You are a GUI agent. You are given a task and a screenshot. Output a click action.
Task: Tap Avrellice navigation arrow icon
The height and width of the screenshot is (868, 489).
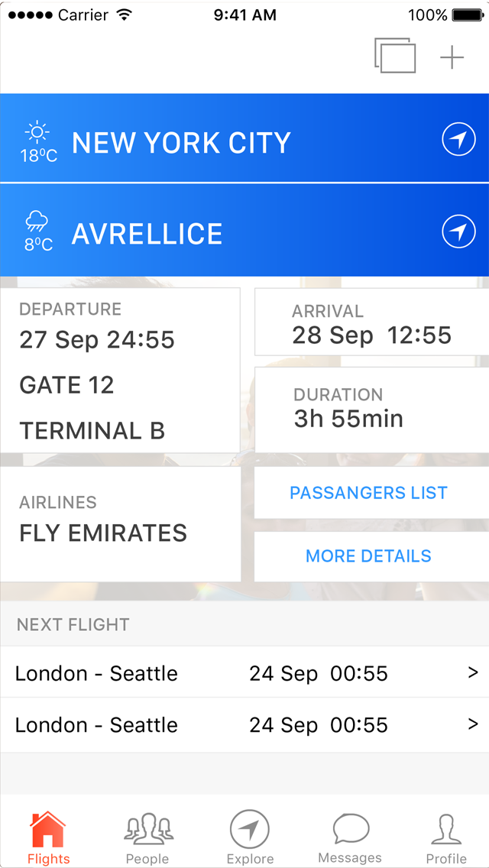tap(458, 232)
